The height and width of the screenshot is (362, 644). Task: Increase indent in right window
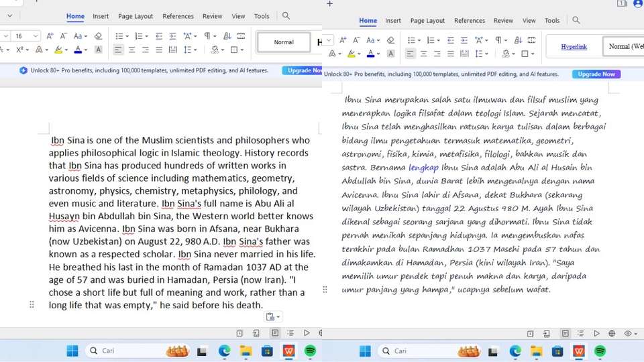[464, 40]
